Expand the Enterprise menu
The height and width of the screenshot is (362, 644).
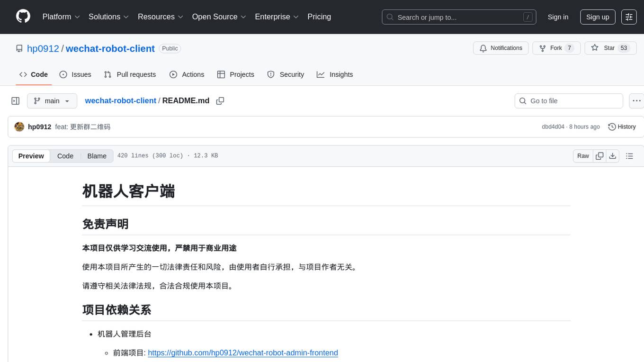[277, 17]
